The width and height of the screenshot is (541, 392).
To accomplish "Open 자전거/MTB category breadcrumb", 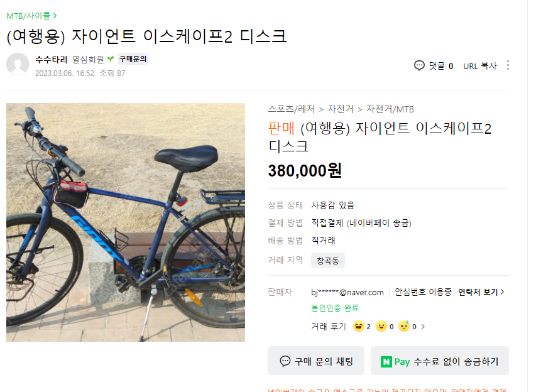I will click(x=390, y=109).
